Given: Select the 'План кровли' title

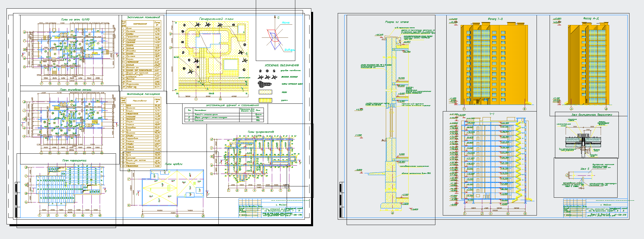Looking at the screenshot, I should pyautogui.click(x=173, y=164).
